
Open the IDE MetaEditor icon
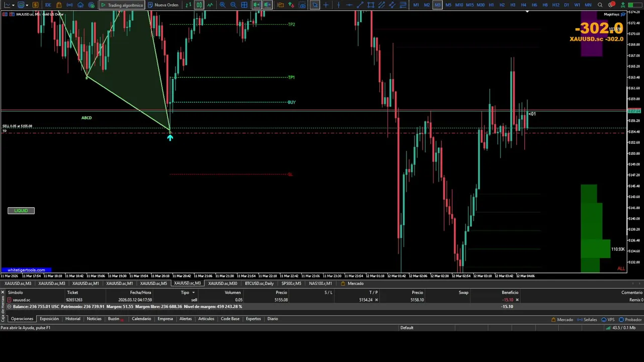click(x=48, y=5)
